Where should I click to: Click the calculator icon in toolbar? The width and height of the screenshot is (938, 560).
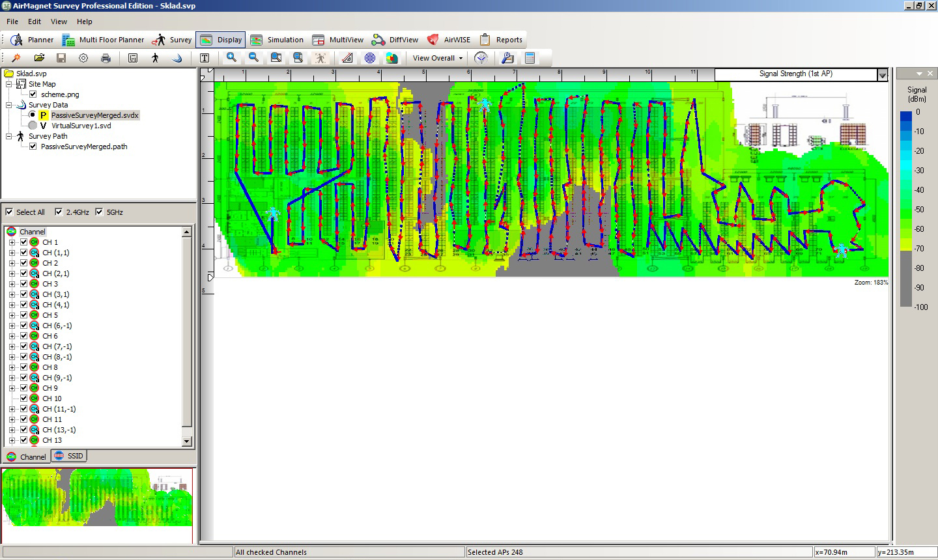tap(530, 58)
